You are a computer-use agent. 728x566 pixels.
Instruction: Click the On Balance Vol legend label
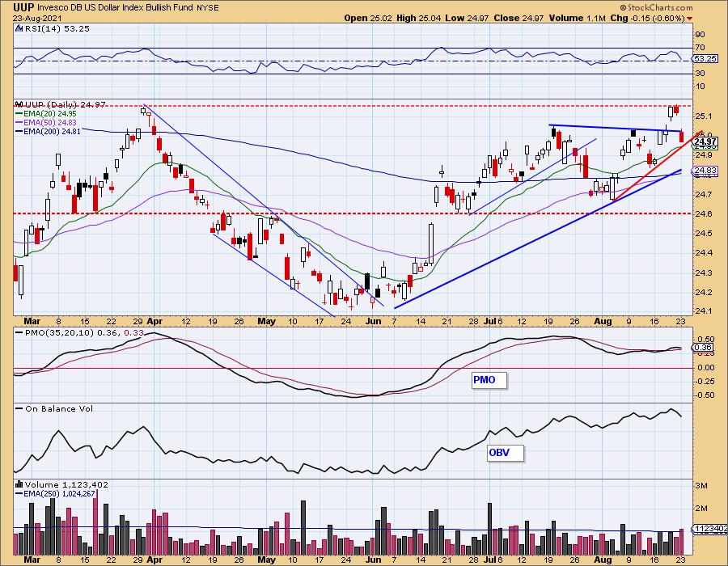point(59,408)
